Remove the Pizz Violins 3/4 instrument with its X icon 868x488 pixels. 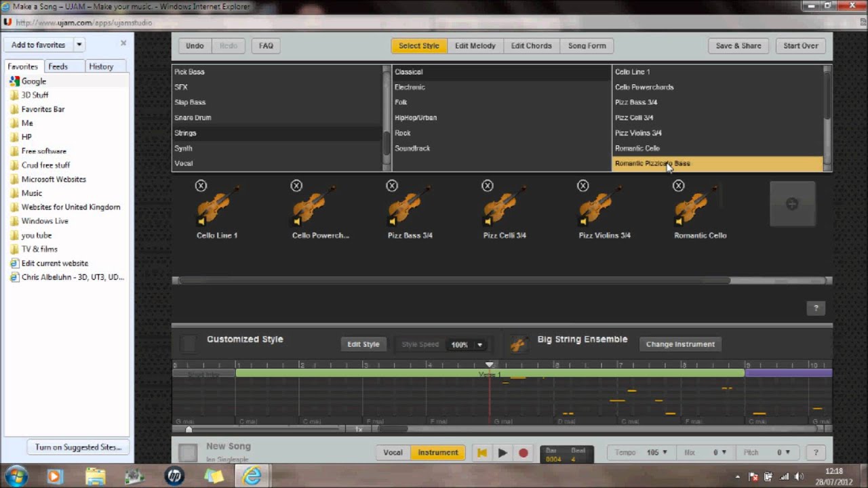583,186
